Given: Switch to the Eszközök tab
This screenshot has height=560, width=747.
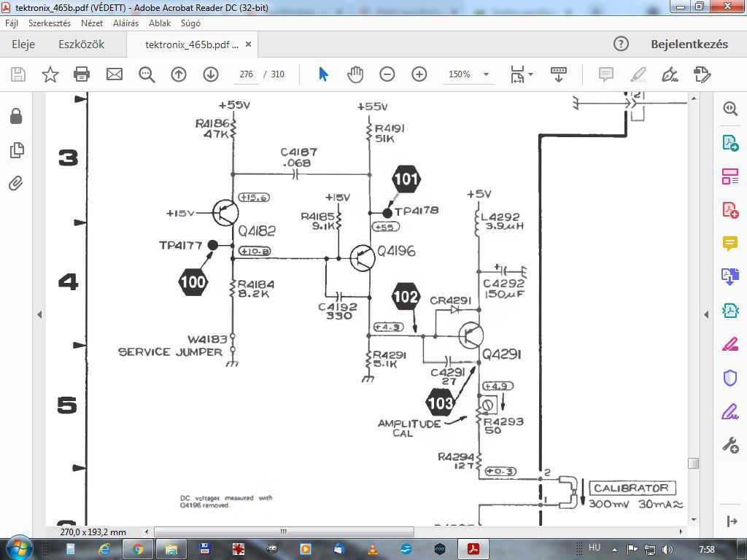Looking at the screenshot, I should [82, 44].
